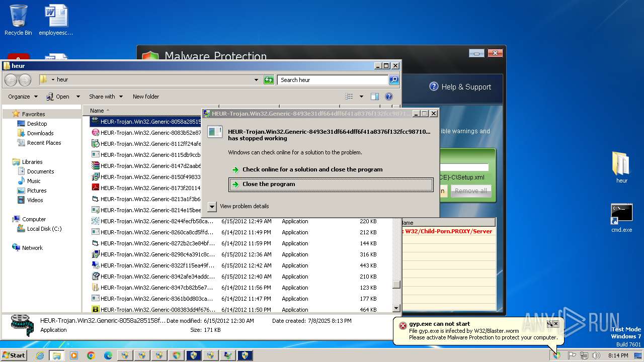This screenshot has height=362, width=644.
Task: Click the search magnifier icon
Action: point(394,79)
